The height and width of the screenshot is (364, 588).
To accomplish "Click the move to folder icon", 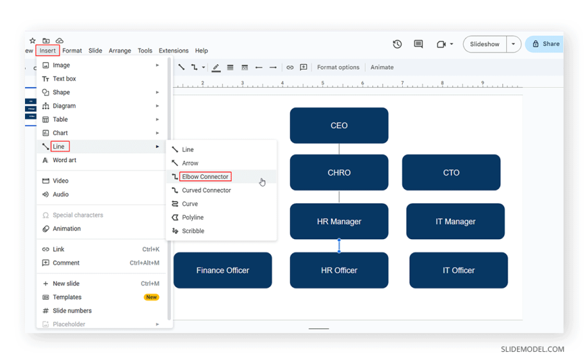I will pyautogui.click(x=46, y=41).
